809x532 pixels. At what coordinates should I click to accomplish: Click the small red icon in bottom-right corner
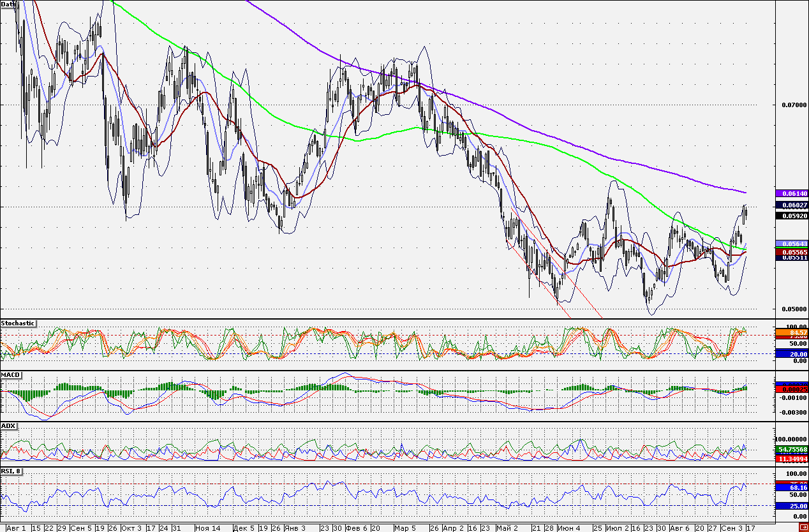coord(803,527)
